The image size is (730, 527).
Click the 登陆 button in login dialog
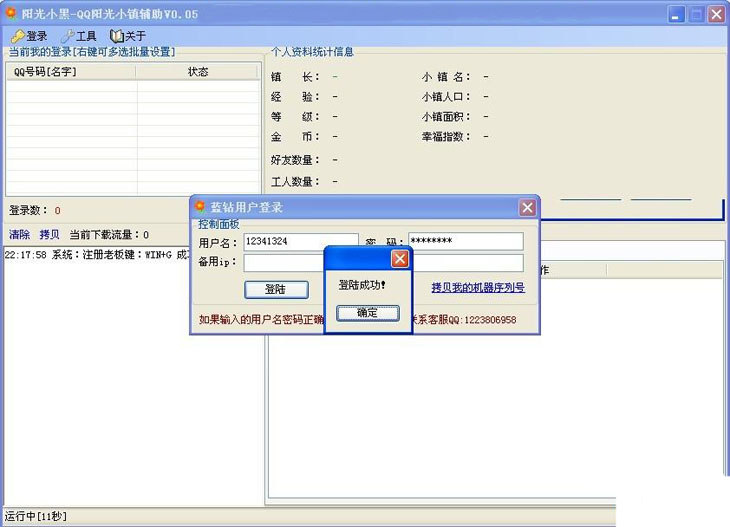pos(276,289)
